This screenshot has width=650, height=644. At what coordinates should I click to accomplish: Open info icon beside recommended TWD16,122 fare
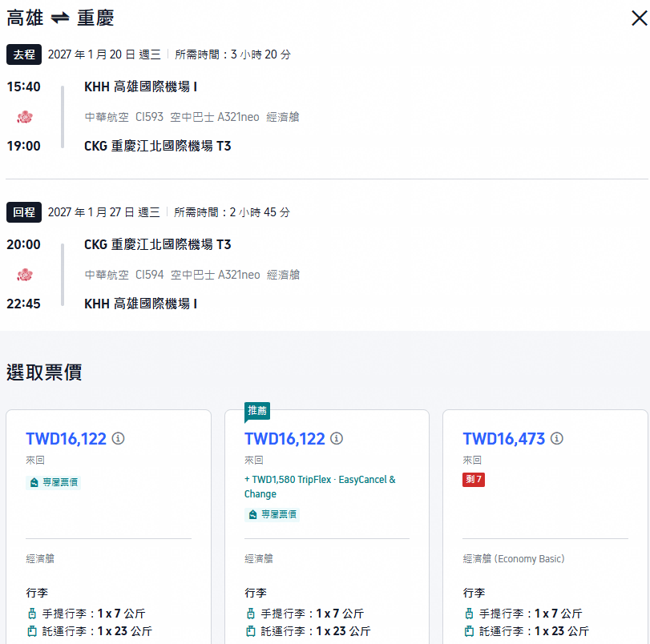(337, 438)
